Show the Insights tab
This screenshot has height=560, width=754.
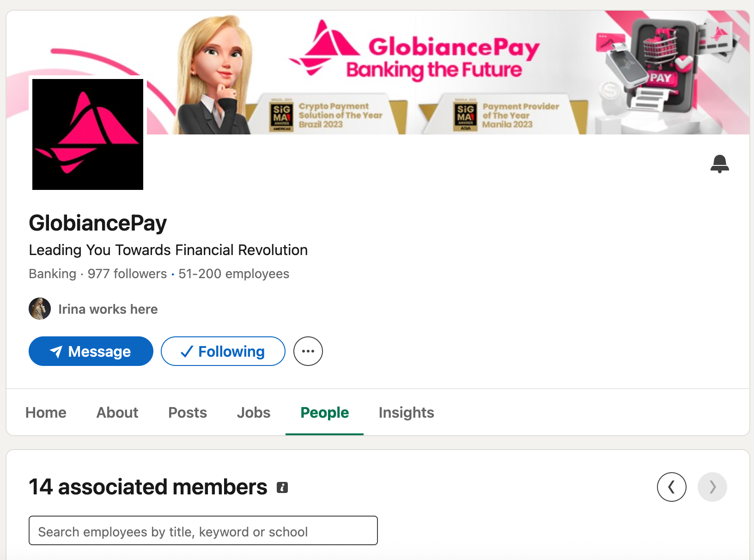406,413
